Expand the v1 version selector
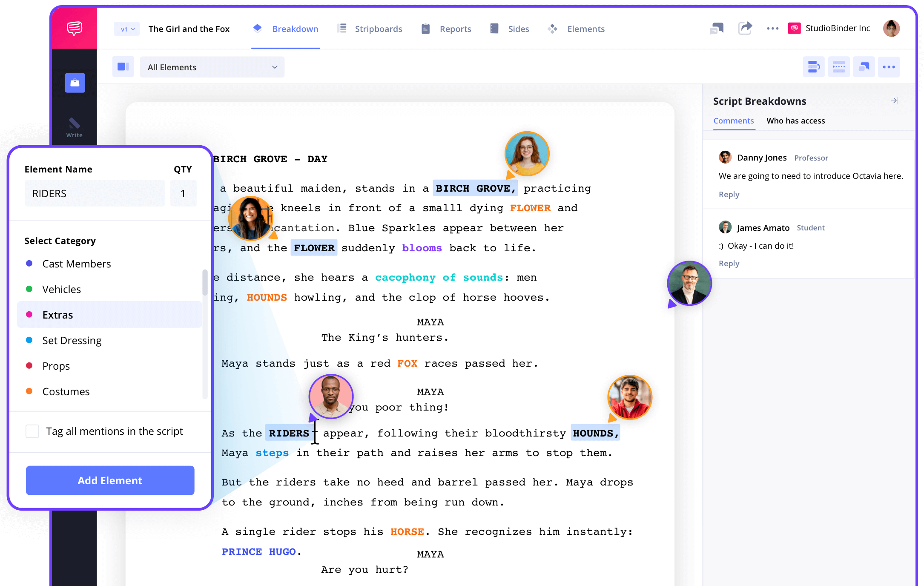This screenshot has width=924, height=586. click(x=126, y=29)
